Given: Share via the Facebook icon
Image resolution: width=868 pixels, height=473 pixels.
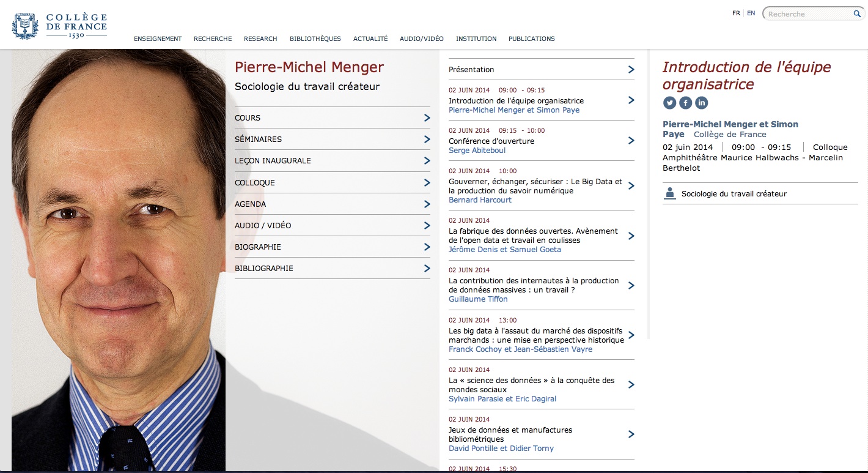Looking at the screenshot, I should [685, 103].
